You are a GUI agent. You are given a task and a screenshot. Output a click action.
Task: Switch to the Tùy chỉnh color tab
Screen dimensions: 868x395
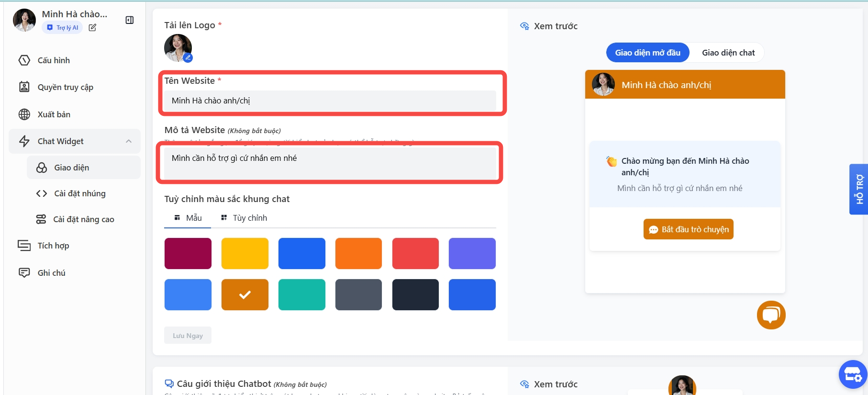tap(244, 218)
